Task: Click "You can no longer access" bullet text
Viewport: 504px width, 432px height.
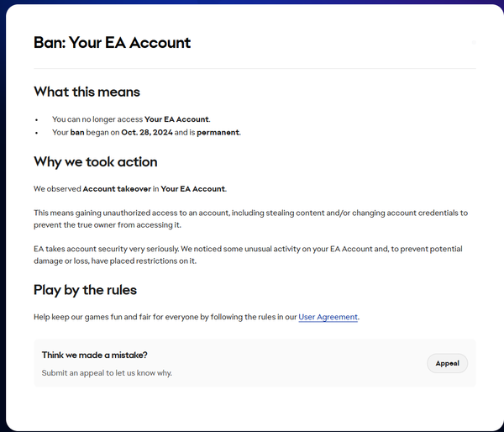Action: coord(97,119)
